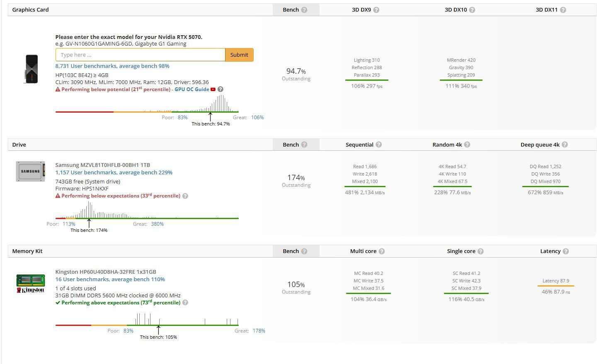Click the Kingston memory product image

click(x=31, y=284)
